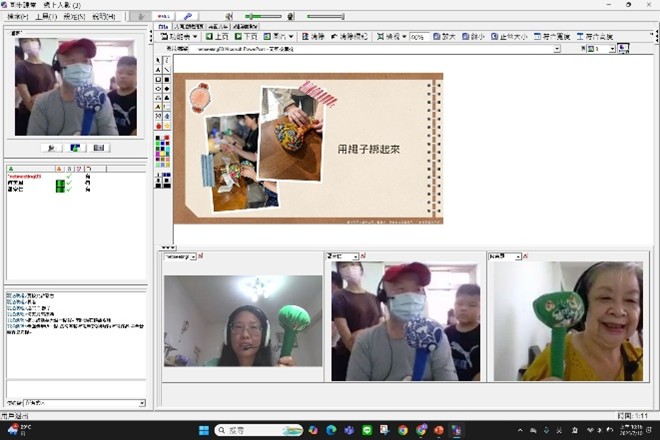The height and width of the screenshot is (440, 660).
Task: Open the 說明 (H) help menu
Action: (104, 16)
